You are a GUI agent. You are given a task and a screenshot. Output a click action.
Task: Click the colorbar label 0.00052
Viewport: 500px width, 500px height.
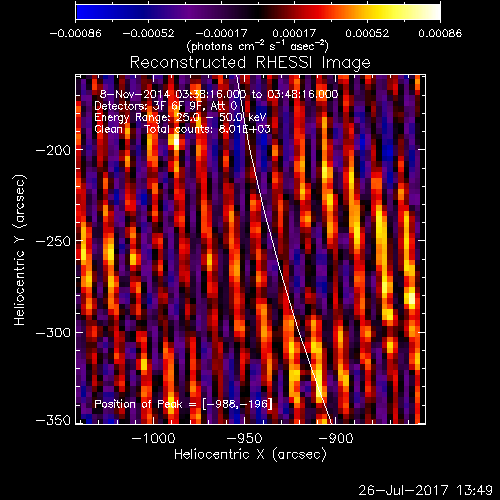[x=367, y=33]
